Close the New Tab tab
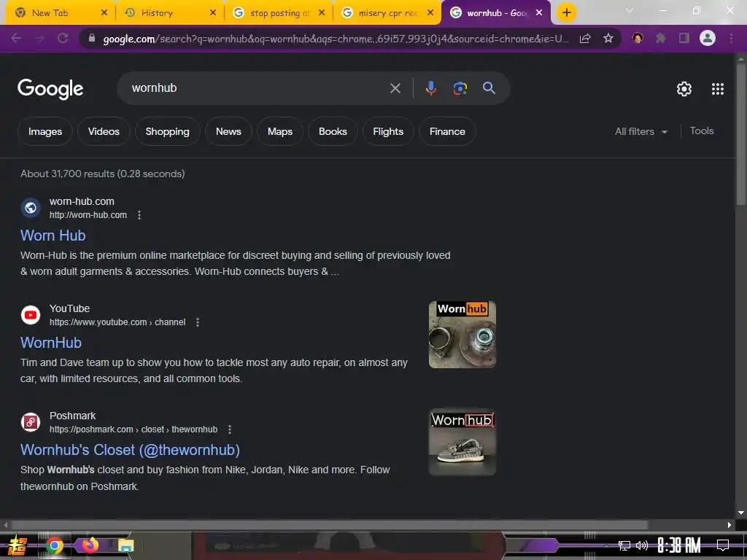 coord(104,13)
